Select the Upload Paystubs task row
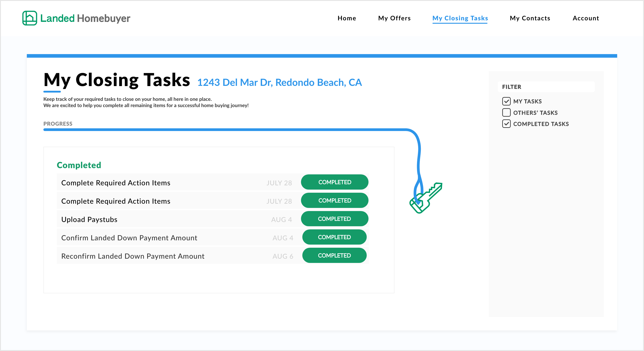The height and width of the screenshot is (351, 644). click(213, 219)
